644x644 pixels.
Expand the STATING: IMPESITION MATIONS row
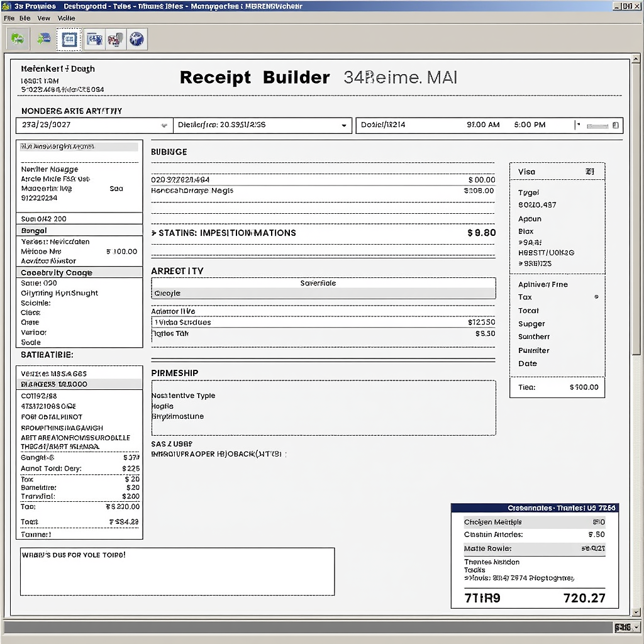pos(153,233)
